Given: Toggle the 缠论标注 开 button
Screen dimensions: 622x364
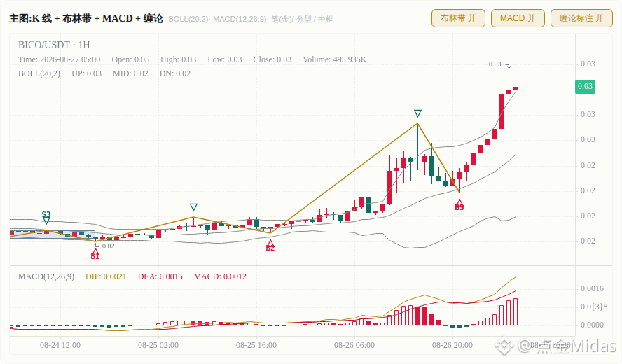Looking at the screenshot, I should click(581, 18).
